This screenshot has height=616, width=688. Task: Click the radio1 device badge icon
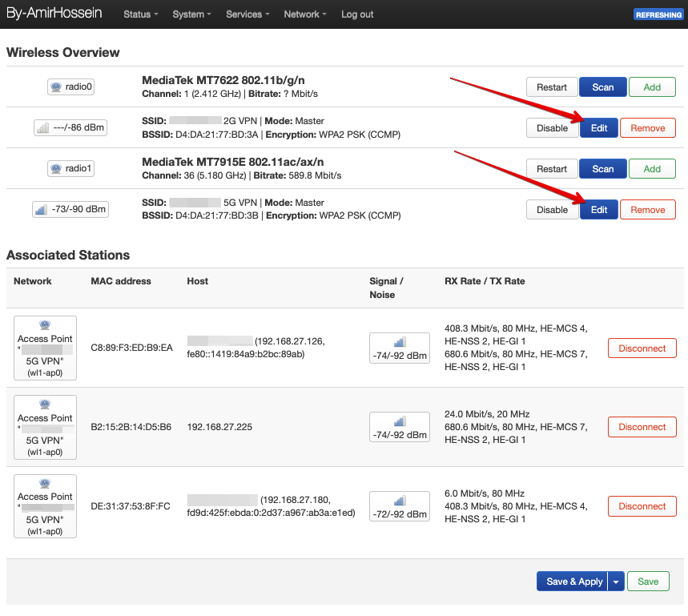pyautogui.click(x=70, y=169)
